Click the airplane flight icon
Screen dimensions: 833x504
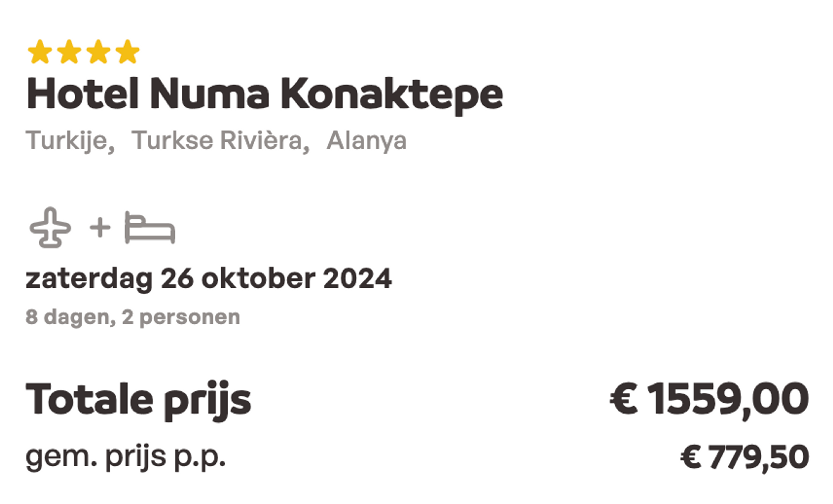point(50,227)
